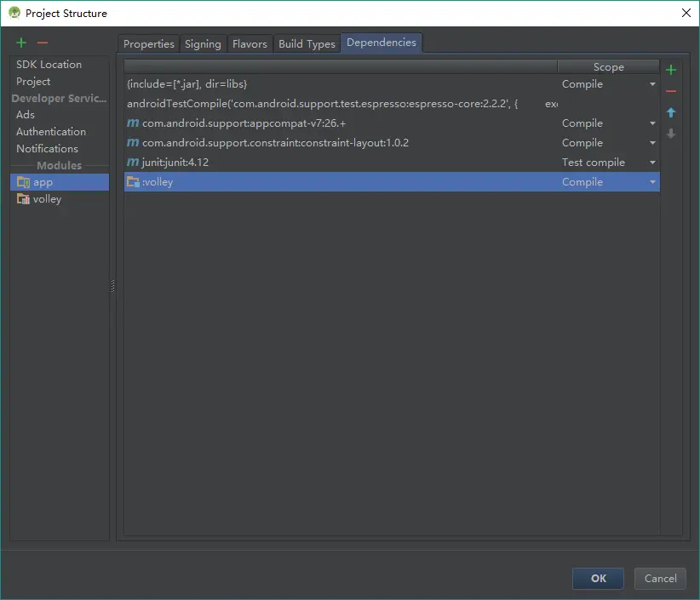Dismiss dialog with the Cancel button
Image resolution: width=700 pixels, height=600 pixels.
tap(660, 579)
